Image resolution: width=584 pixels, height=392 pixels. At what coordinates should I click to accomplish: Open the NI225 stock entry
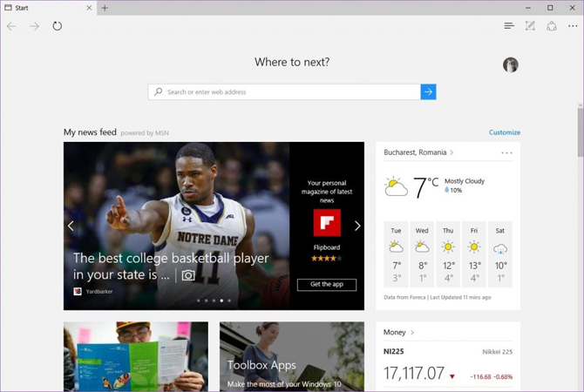tap(394, 351)
